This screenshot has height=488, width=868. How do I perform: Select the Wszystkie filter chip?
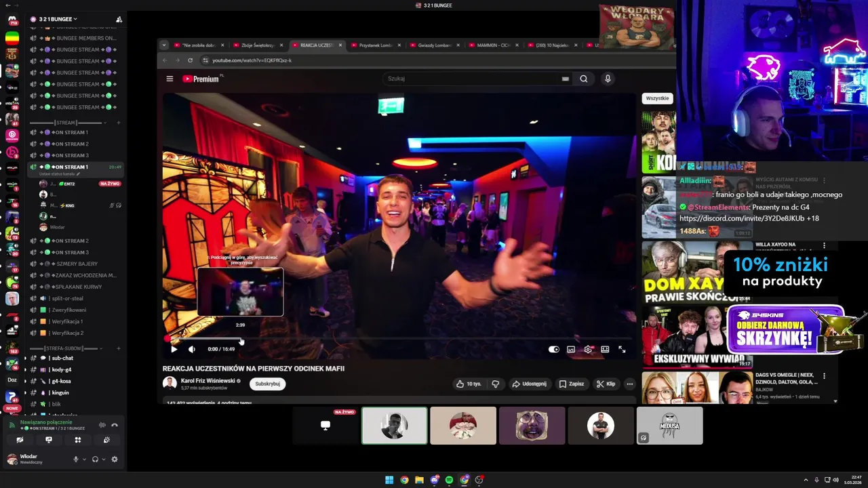(657, 98)
